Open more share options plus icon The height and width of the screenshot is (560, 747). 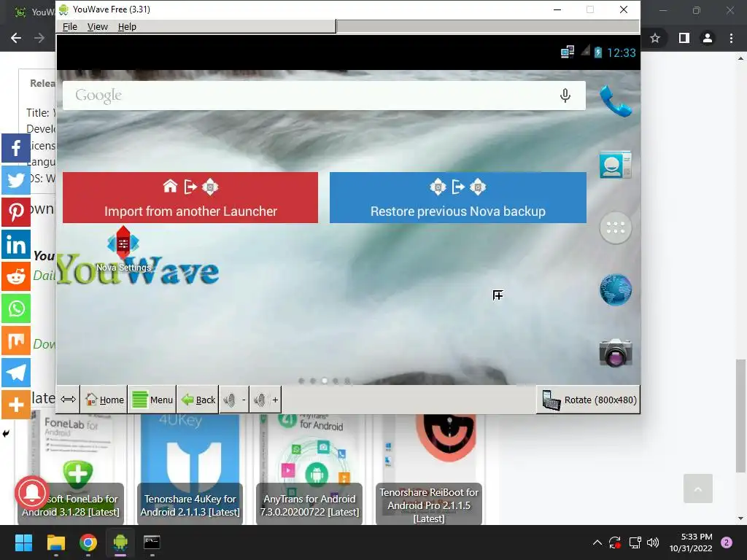point(16,405)
